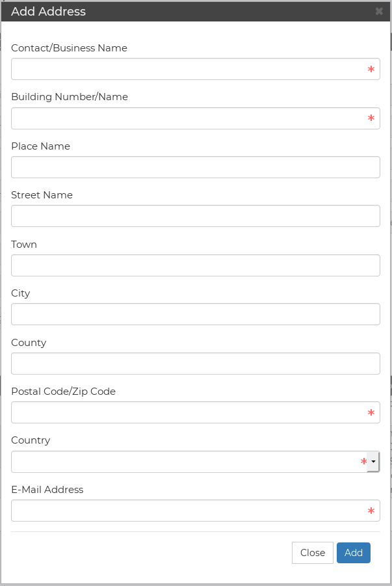Select the Place Name input field

[x=196, y=167]
